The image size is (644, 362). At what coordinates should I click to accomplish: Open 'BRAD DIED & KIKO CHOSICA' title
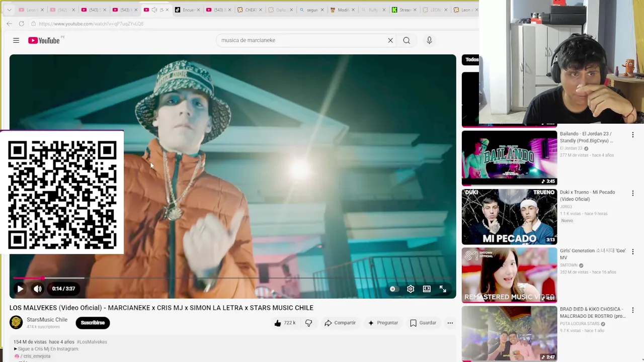[x=593, y=313]
